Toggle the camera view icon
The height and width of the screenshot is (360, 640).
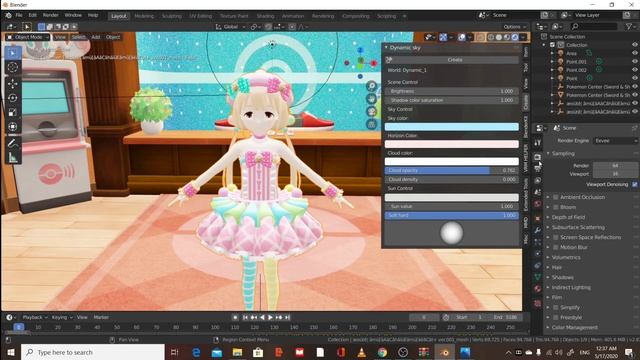(x=371, y=111)
